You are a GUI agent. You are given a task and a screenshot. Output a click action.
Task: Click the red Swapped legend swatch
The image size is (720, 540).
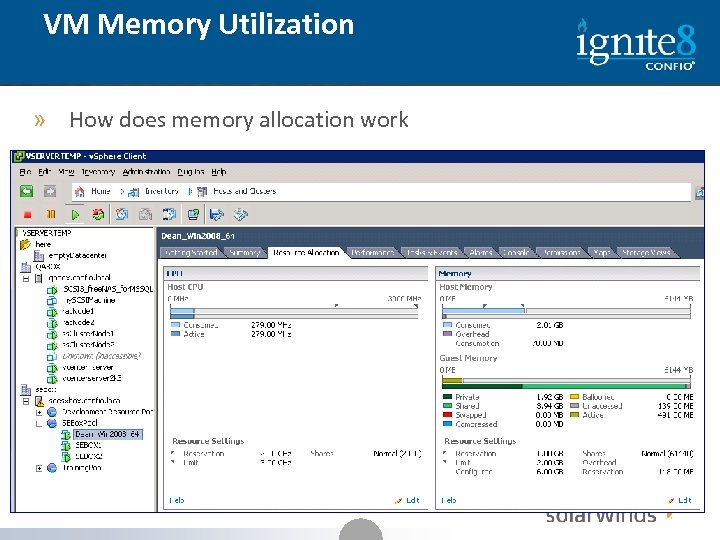447,415
